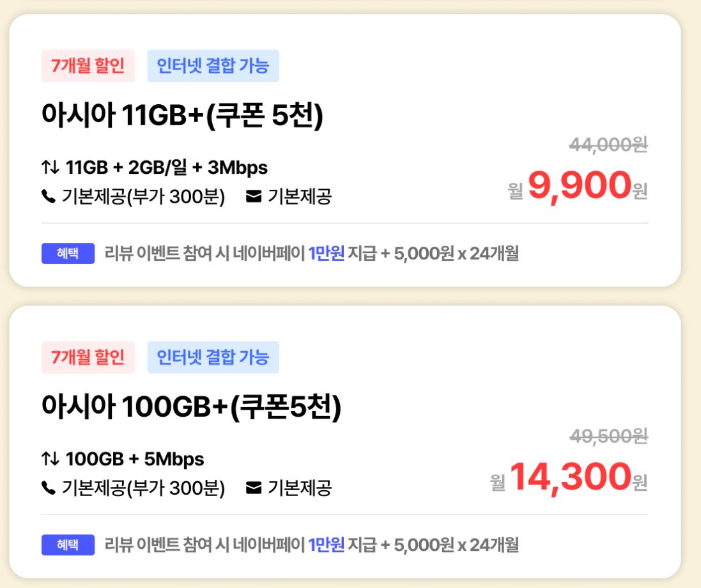Click the 혜택 badge in the 100GB plan
Screen dimensions: 701x588
pos(68,545)
